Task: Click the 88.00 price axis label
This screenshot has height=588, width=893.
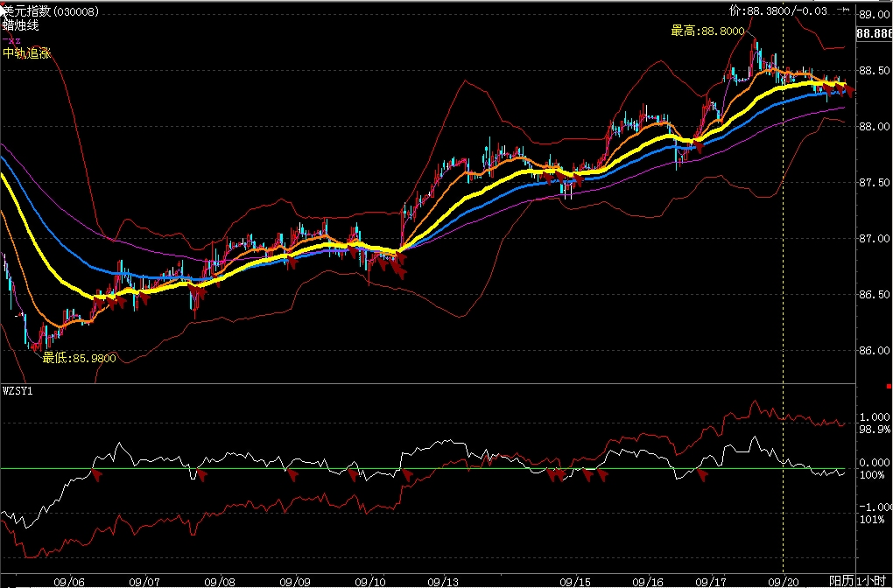Action: pyautogui.click(x=875, y=126)
